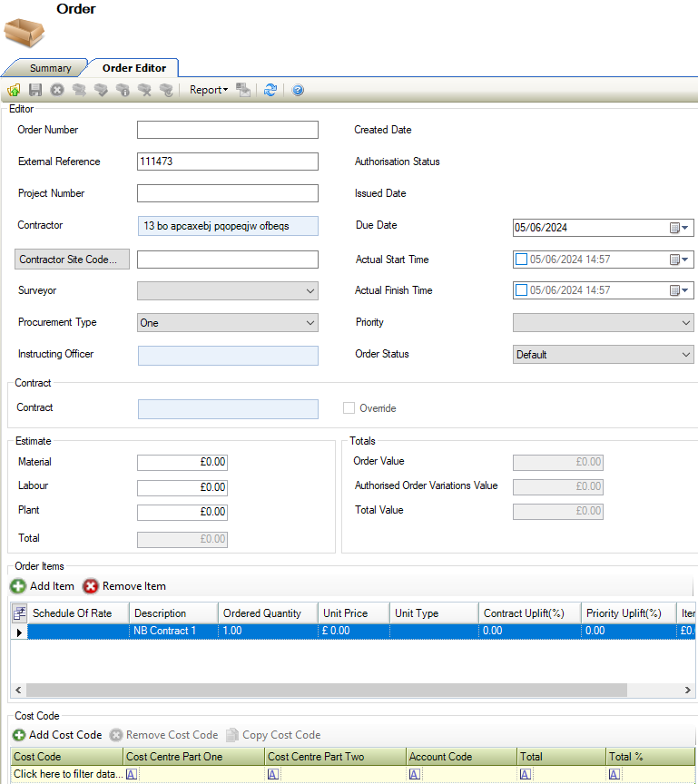Click Add Item in Order Items

(43, 586)
